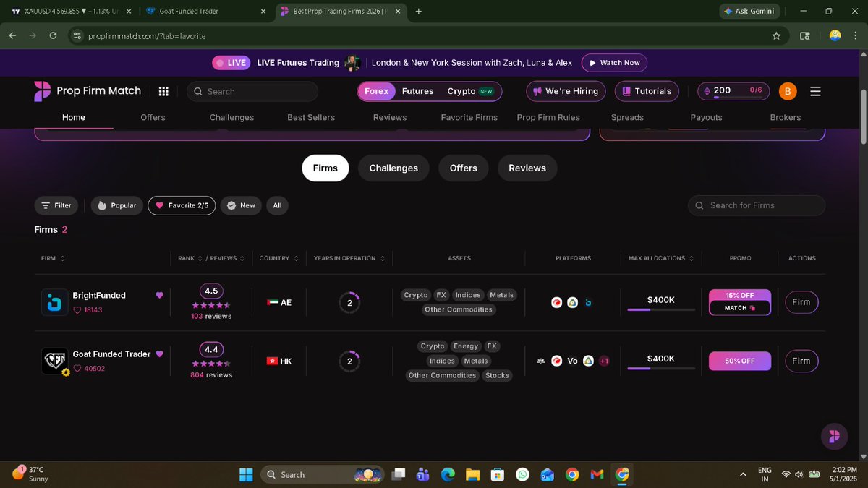Screen dimensions: 868x488
Task: Click Goat Funded Trader 50% OFF promo
Action: 740,361
